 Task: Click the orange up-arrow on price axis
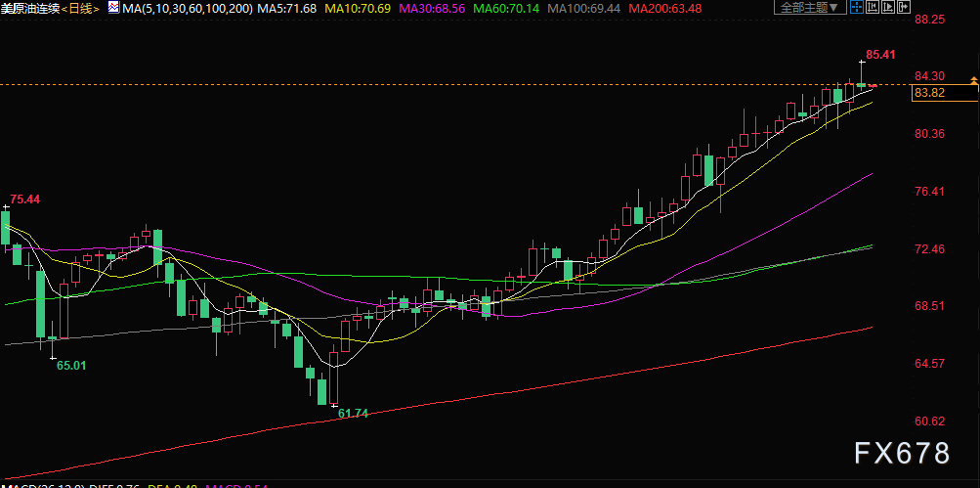pos(974,81)
